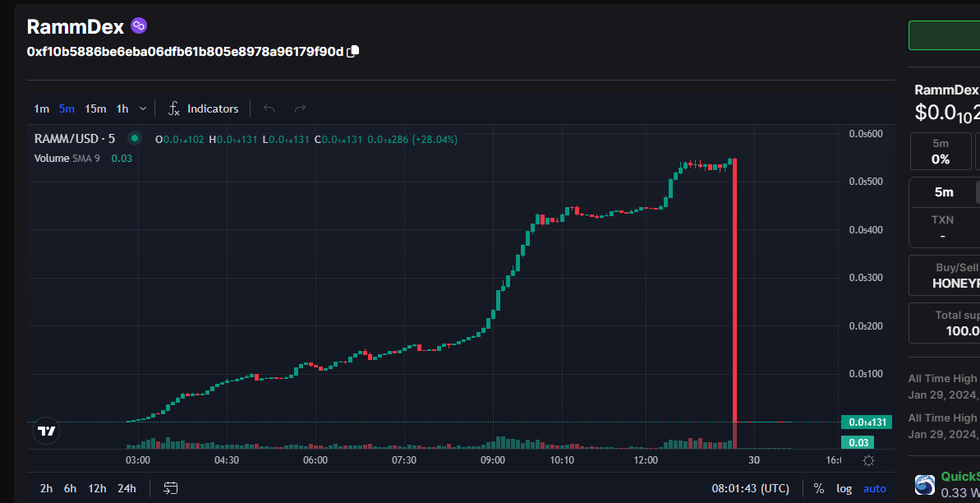Expand the timeframe interval dropdown
The width and height of the screenshot is (980, 503).
[x=143, y=108]
